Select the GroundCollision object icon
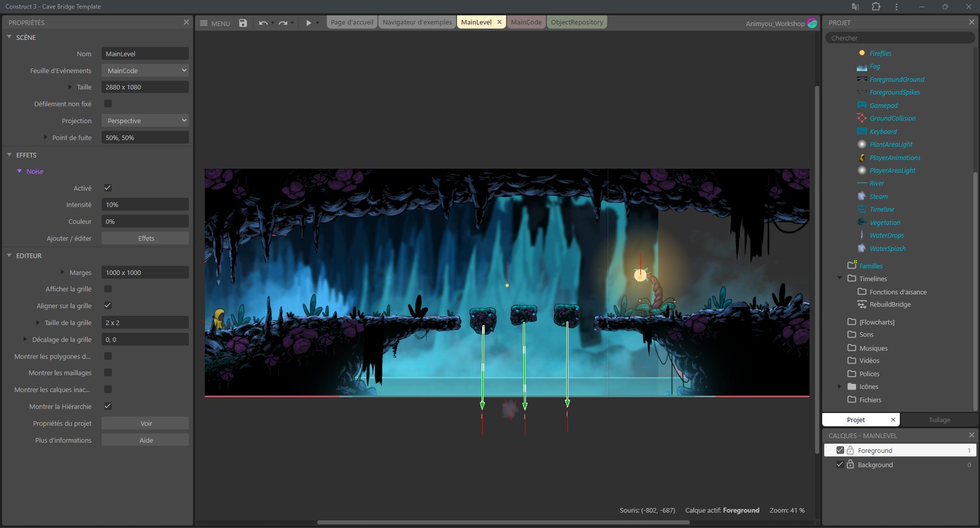980x528 pixels. (x=862, y=118)
